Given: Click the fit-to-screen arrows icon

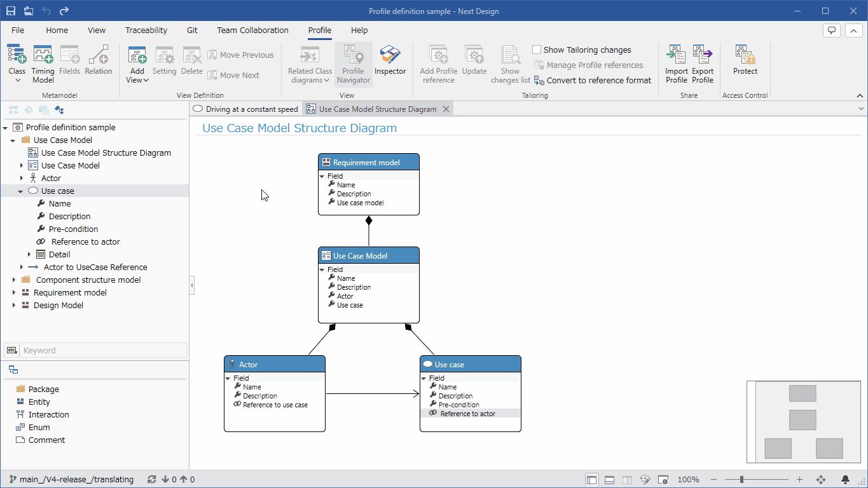Looking at the screenshot, I should [821, 480].
